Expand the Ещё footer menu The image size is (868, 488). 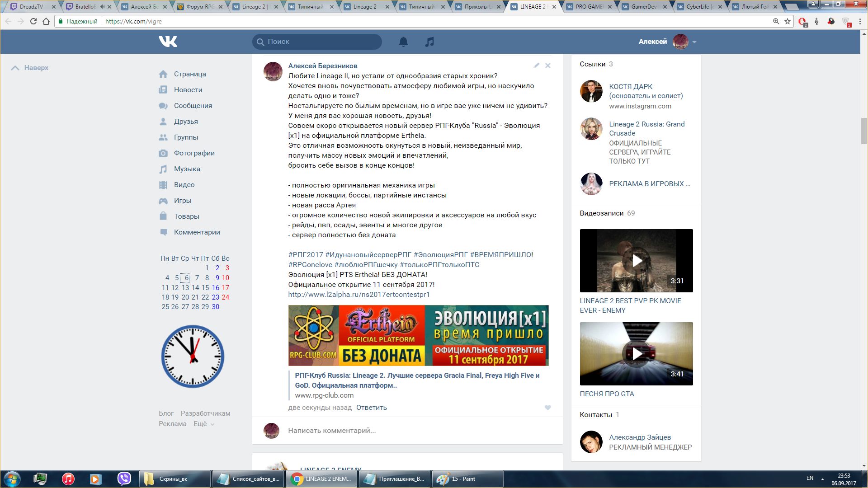203,424
